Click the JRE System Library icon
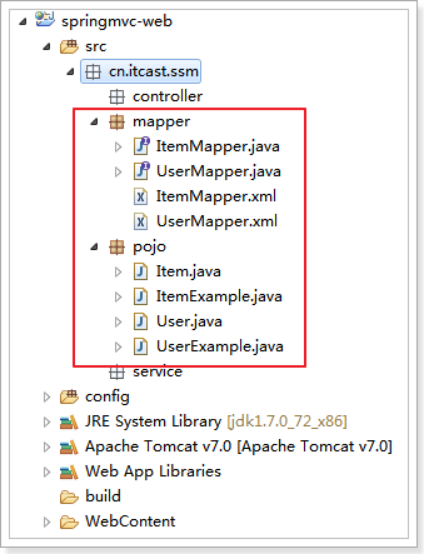424x554 pixels. [69, 422]
